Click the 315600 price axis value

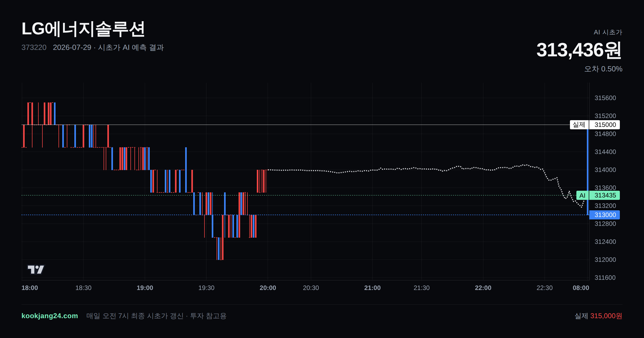point(605,98)
